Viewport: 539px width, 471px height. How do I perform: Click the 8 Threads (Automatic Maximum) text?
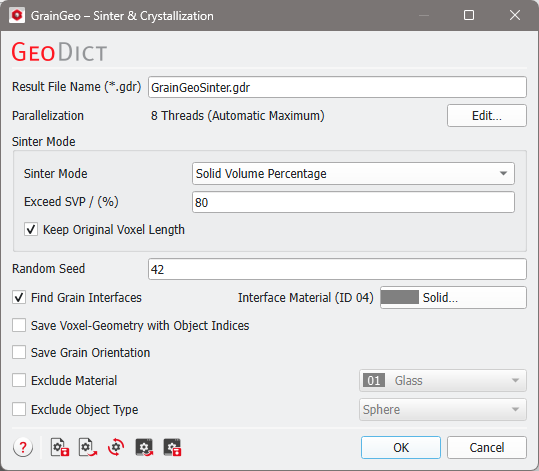(x=238, y=116)
